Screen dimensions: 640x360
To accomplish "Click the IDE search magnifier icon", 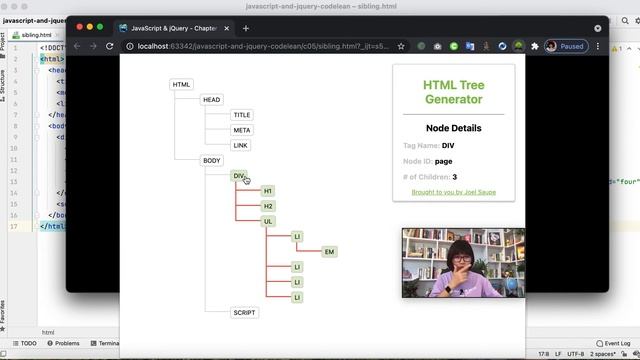I will 625,20.
